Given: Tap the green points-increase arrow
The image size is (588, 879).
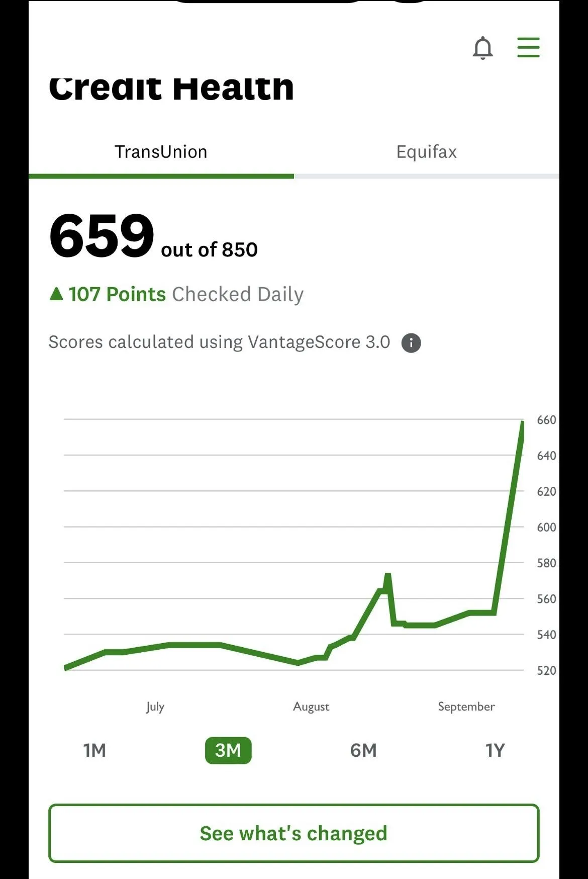Looking at the screenshot, I should pos(57,294).
